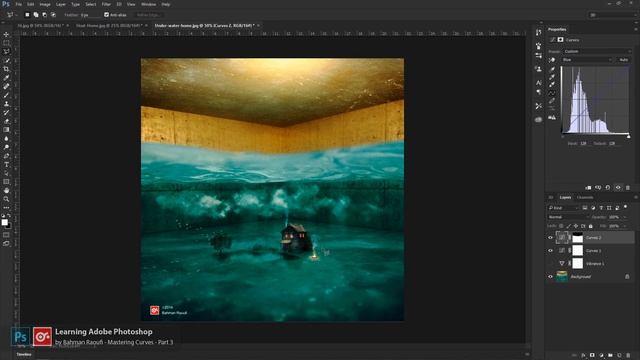Open the Window menu
The image size is (640, 360).
point(149,4)
